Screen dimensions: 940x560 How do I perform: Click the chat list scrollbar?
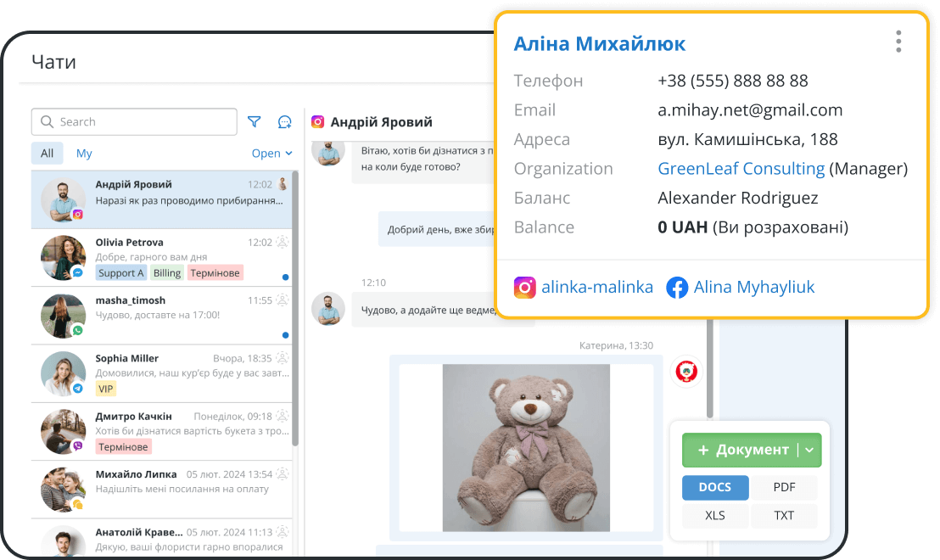tap(295, 309)
